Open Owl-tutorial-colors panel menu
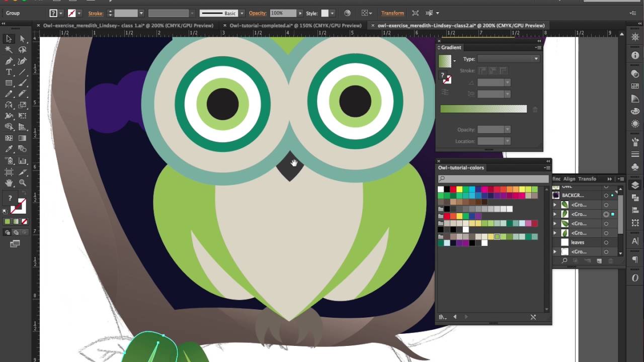644x362 pixels. 547,167
